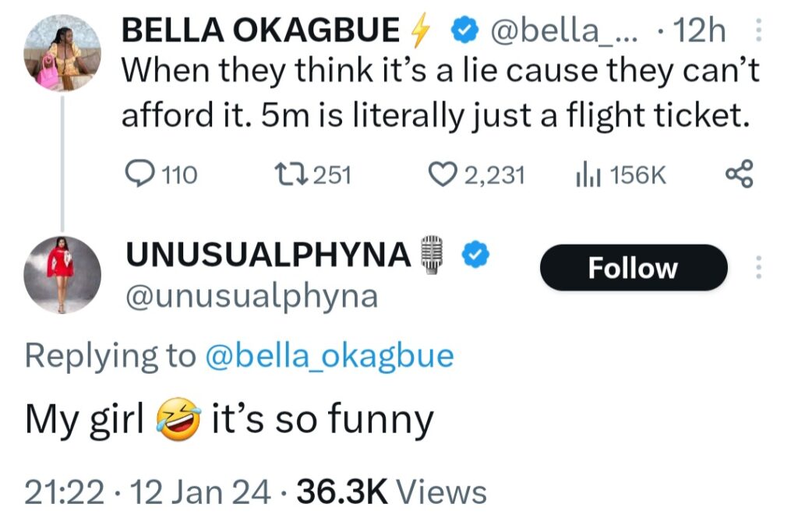Click the 21:22 · 12 Jan 24 timestamp
The height and width of the screenshot is (532, 798).
point(148,492)
